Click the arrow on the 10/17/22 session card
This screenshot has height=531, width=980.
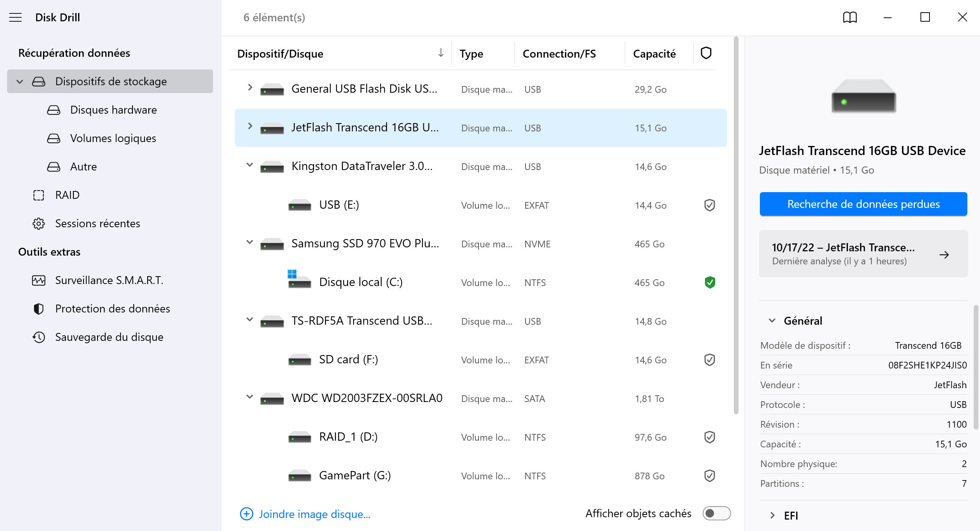(944, 255)
